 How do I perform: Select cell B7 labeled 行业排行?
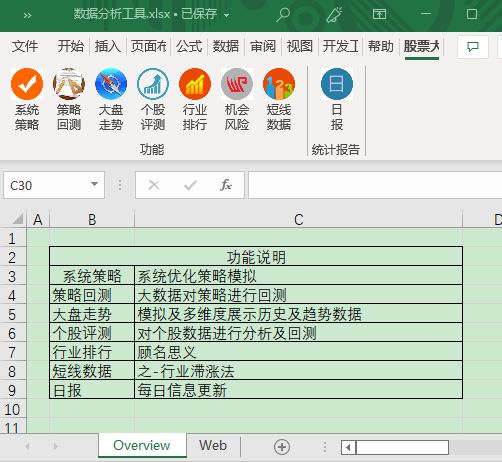(92, 352)
